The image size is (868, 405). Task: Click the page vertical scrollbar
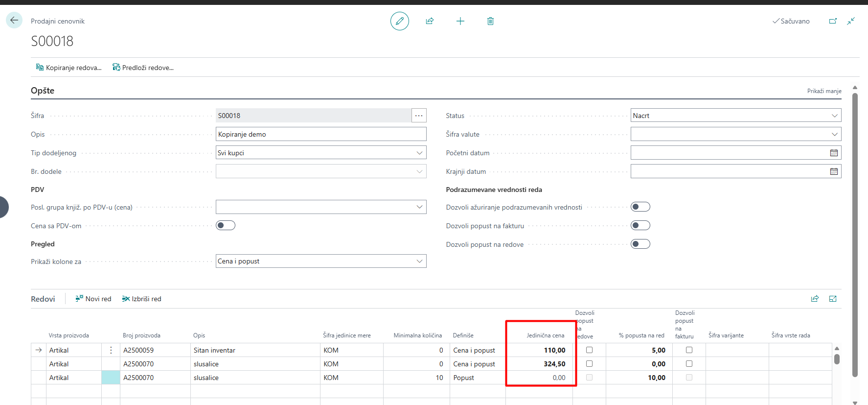(855, 235)
